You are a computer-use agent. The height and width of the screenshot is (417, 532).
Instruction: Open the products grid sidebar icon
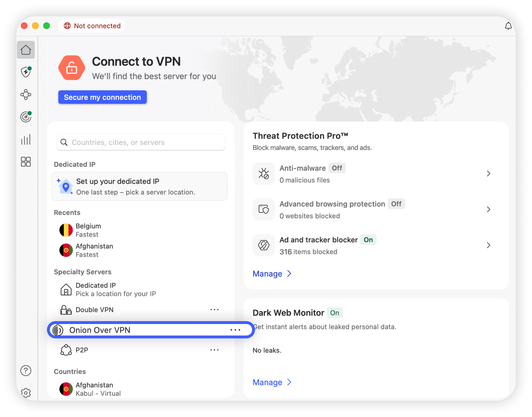26,162
